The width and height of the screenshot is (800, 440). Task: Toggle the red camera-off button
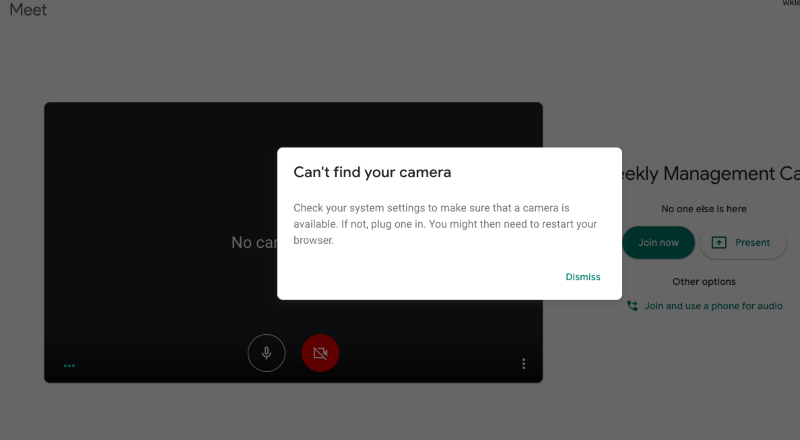pos(320,353)
